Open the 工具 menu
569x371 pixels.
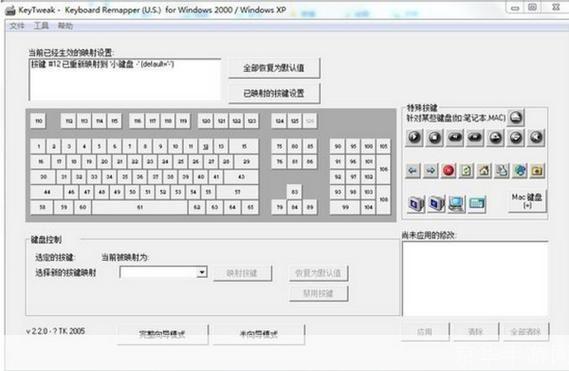(41, 26)
